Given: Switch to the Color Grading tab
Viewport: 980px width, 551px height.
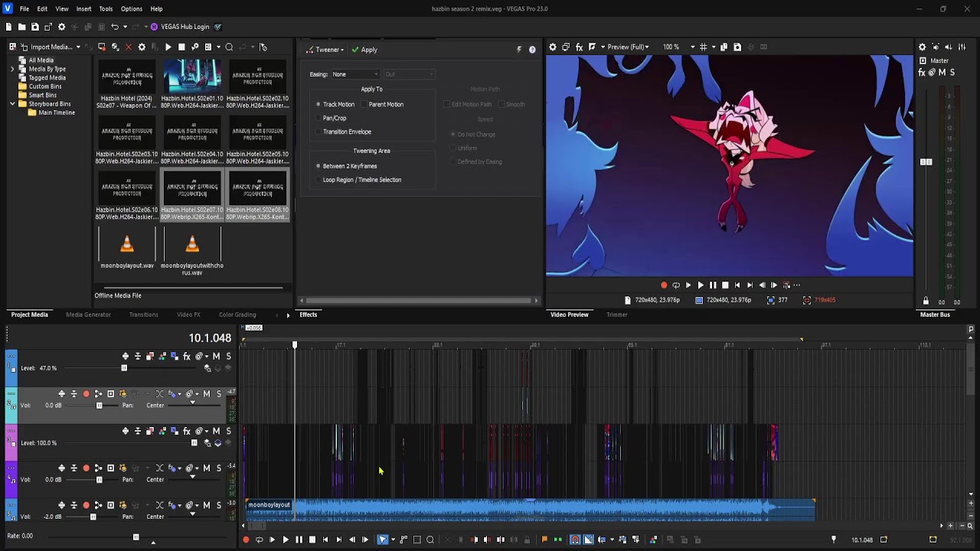Looking at the screenshot, I should [x=237, y=315].
